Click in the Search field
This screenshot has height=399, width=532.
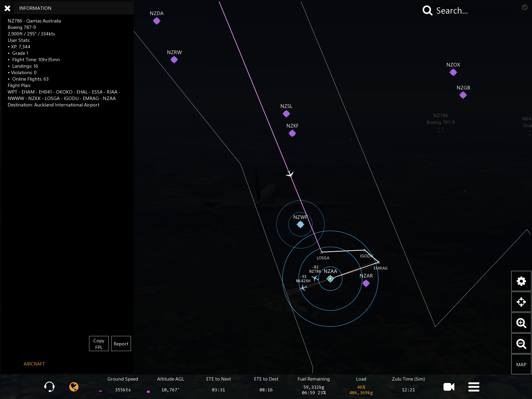(452, 11)
